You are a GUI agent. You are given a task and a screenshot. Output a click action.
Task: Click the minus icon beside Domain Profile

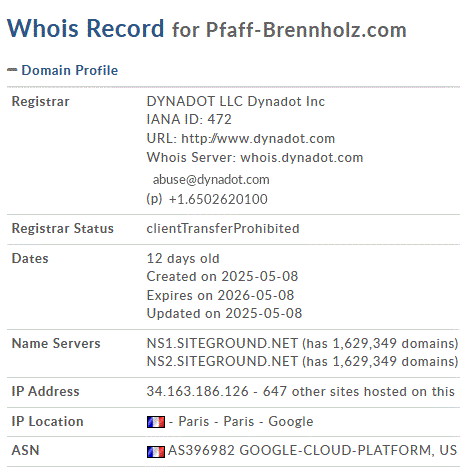click(12, 70)
